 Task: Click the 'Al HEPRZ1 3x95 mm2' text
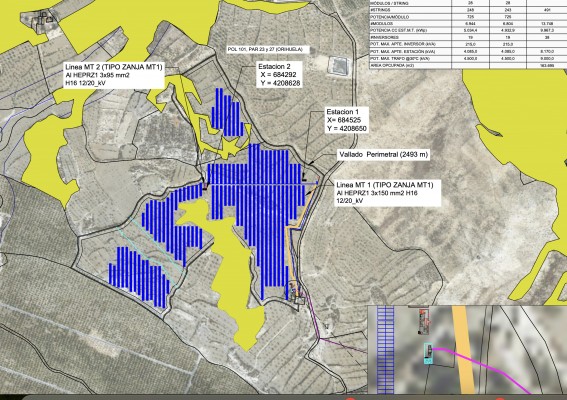pyautogui.click(x=97, y=75)
